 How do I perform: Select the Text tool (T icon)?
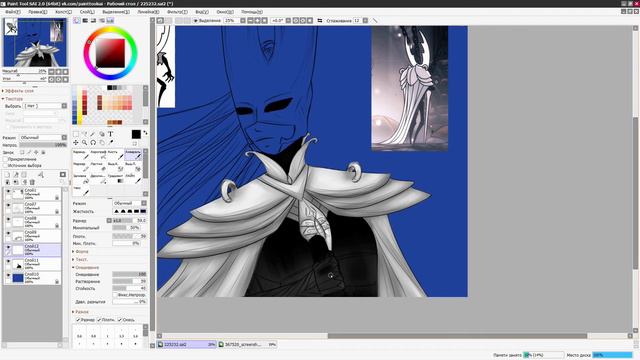[110, 134]
